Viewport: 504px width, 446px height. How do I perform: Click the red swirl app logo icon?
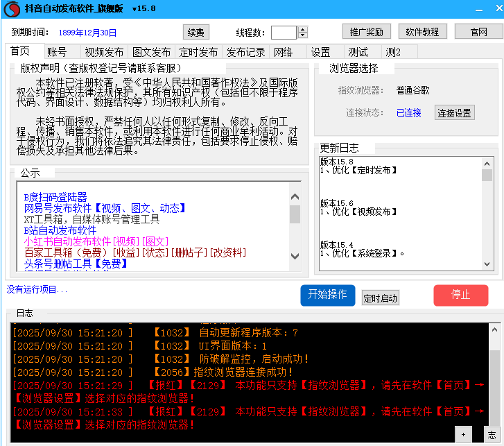pos(12,9)
